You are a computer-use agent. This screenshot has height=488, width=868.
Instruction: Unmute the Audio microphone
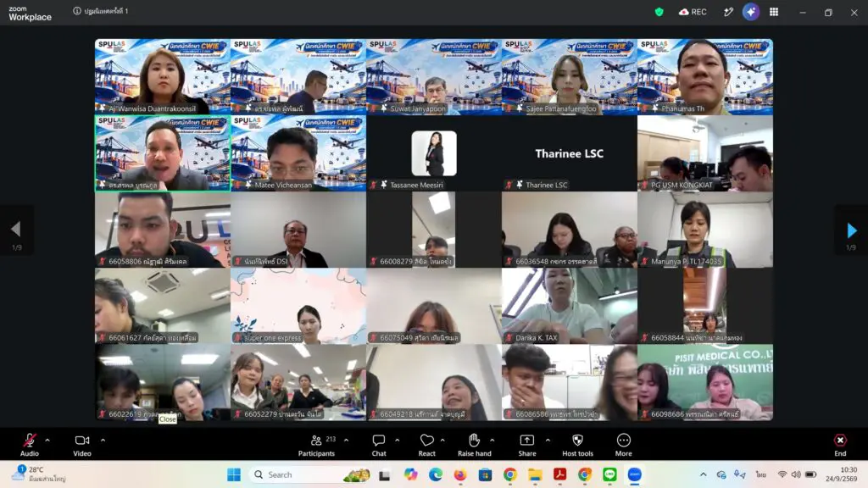[30, 445]
